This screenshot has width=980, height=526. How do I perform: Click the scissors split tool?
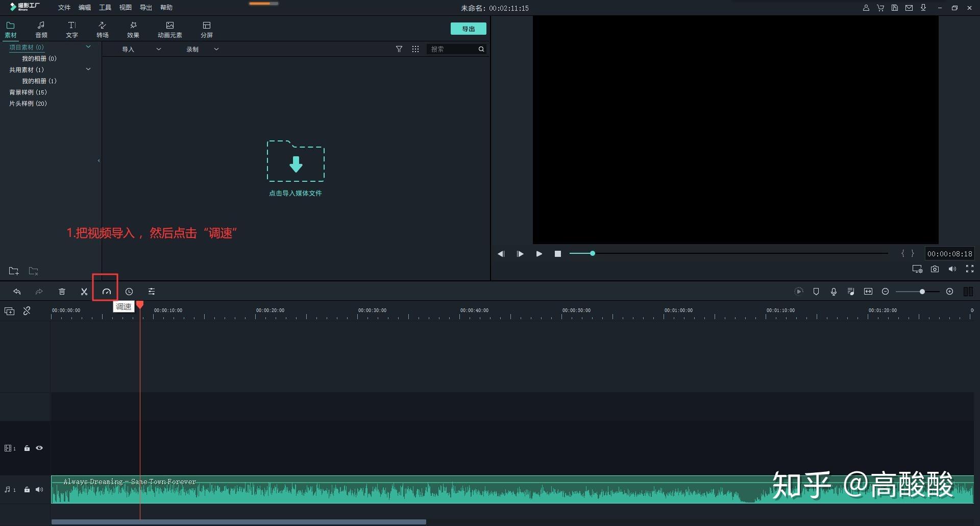(84, 292)
